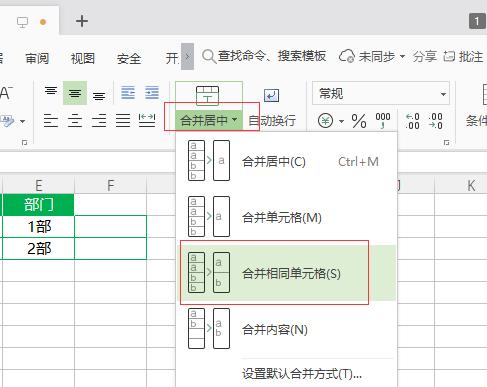The height and width of the screenshot is (387, 487).
Task: Apply percent style
Action: (359, 121)
